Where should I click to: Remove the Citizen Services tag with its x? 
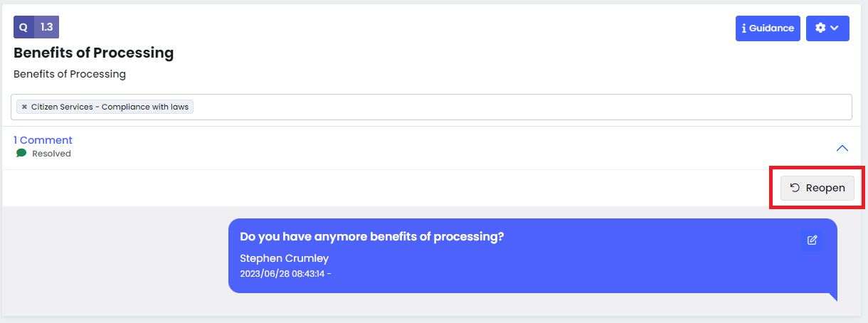(24, 107)
